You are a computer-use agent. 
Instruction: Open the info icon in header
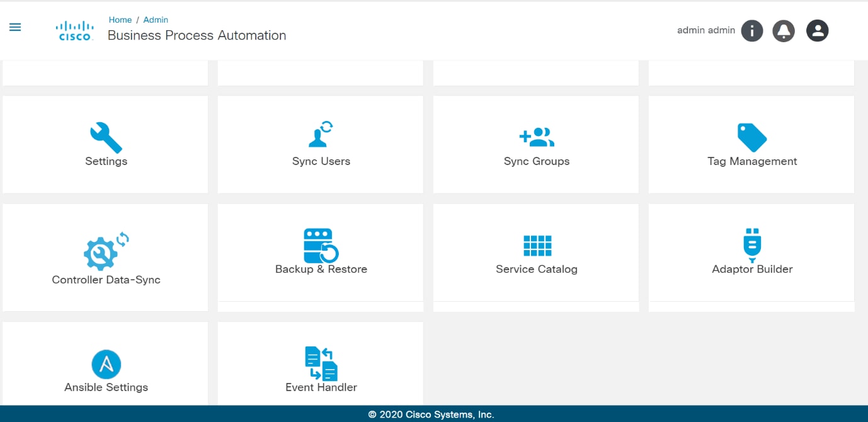[x=751, y=30]
